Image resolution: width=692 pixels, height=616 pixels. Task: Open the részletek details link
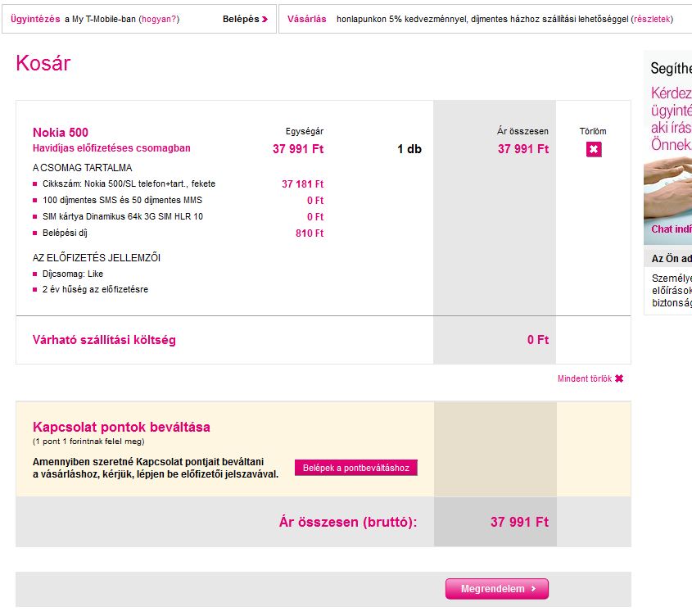click(x=652, y=19)
